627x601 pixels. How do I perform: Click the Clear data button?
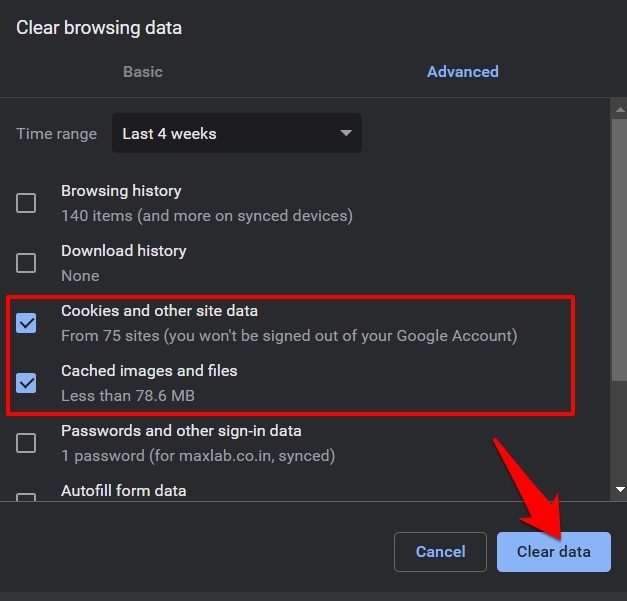click(x=553, y=551)
